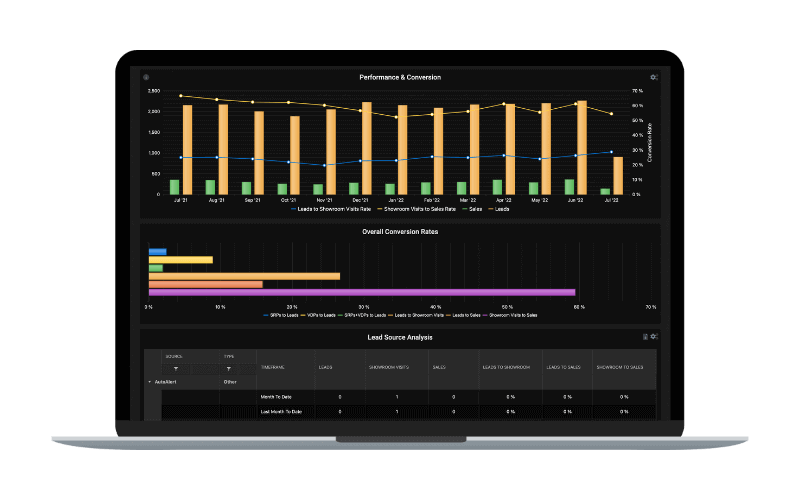Viewport: 800px width, 500px height.
Task: Click Leads to Showroom '0 %' in Last Month To Date row
Action: [511, 412]
